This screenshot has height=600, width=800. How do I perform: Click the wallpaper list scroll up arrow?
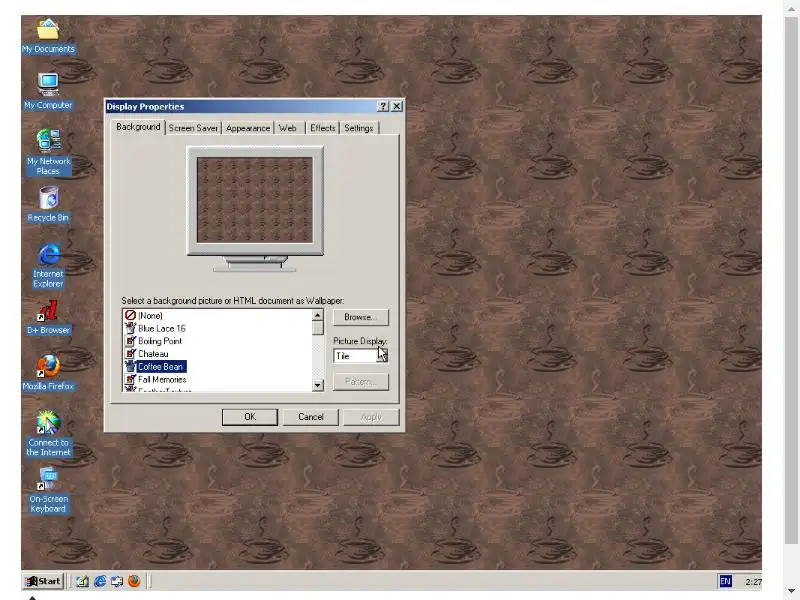(318, 315)
